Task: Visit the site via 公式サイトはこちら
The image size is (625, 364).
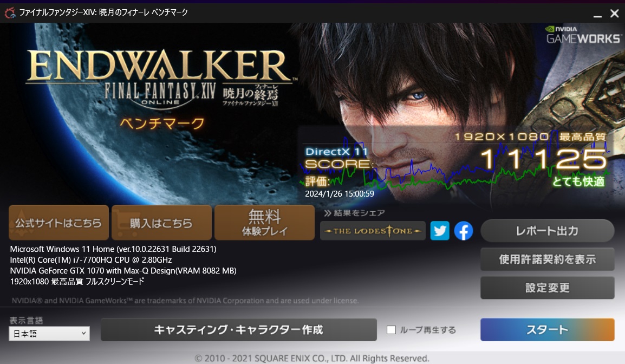Action: pyautogui.click(x=58, y=223)
